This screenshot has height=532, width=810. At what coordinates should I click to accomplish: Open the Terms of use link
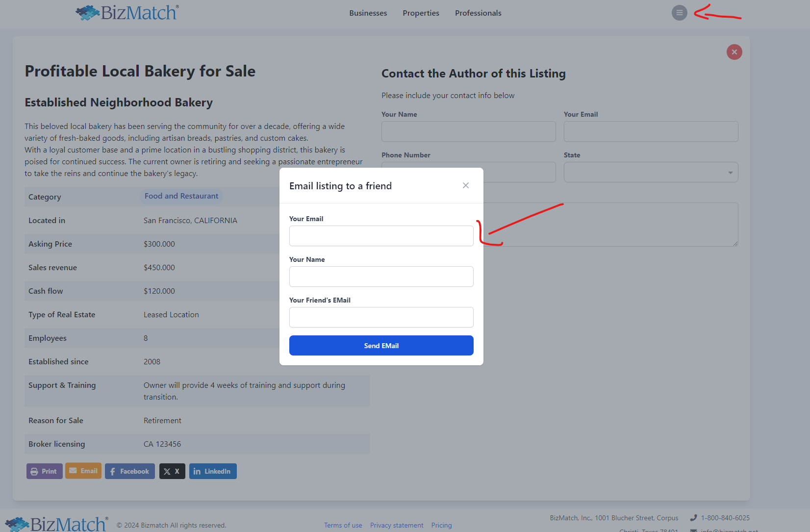[343, 525]
